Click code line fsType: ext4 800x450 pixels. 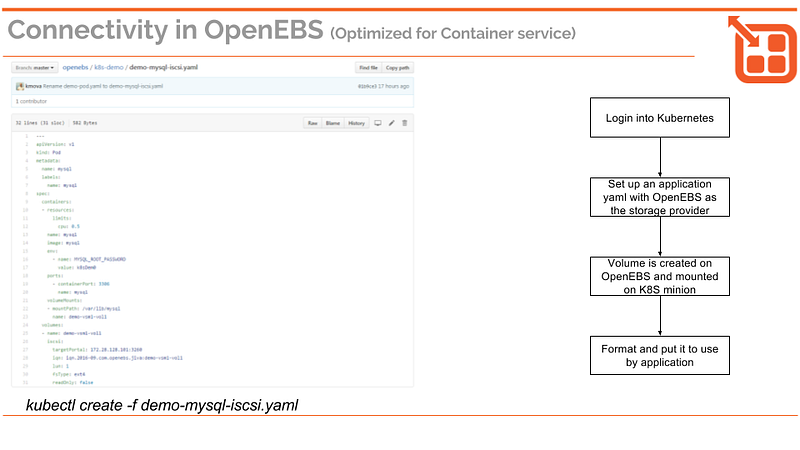tap(68, 374)
